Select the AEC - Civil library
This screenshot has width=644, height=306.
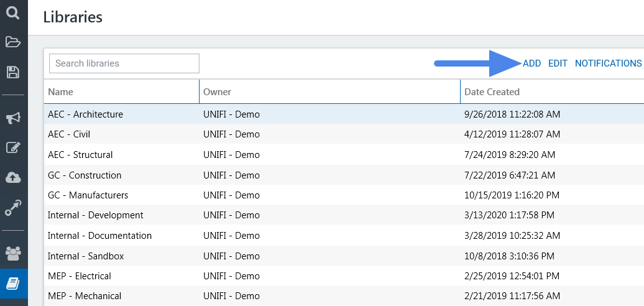pyautogui.click(x=69, y=134)
